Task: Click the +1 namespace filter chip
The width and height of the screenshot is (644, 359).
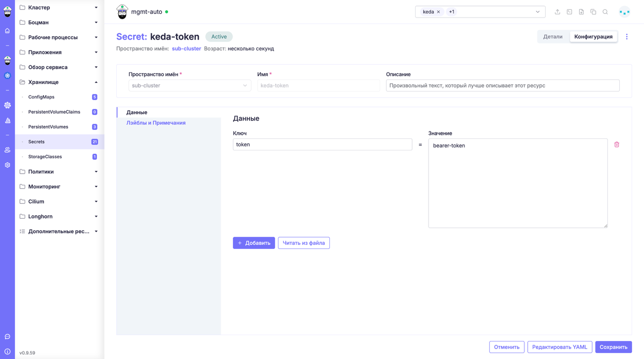Action: (x=452, y=12)
